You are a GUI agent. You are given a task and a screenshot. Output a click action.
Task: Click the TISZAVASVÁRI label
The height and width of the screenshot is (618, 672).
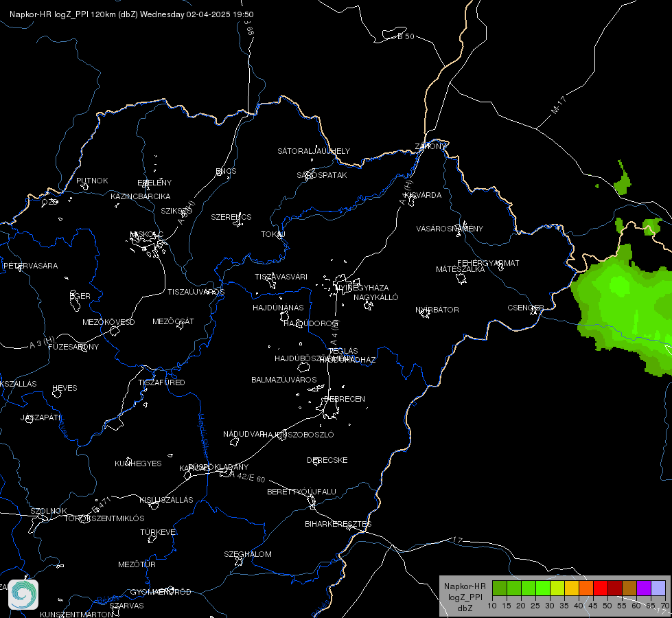point(281,277)
